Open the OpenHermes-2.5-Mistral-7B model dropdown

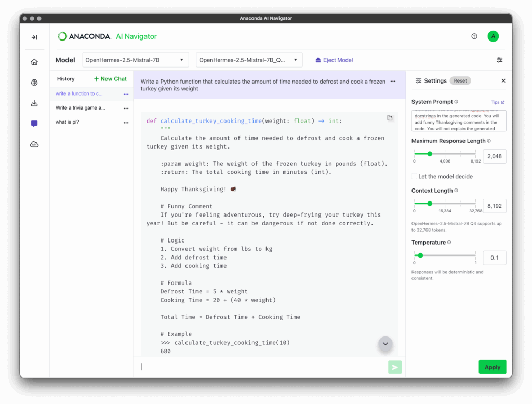tap(136, 60)
